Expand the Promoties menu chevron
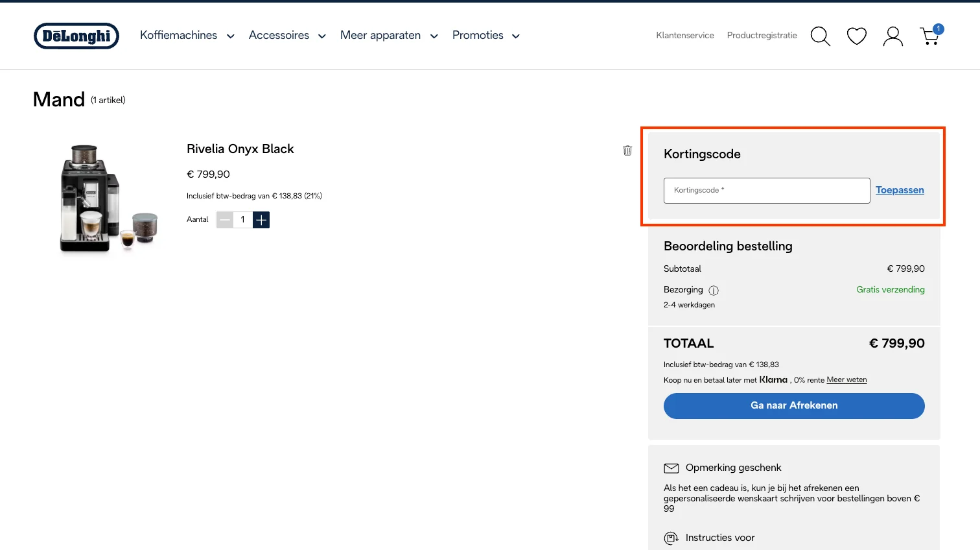 tap(516, 36)
